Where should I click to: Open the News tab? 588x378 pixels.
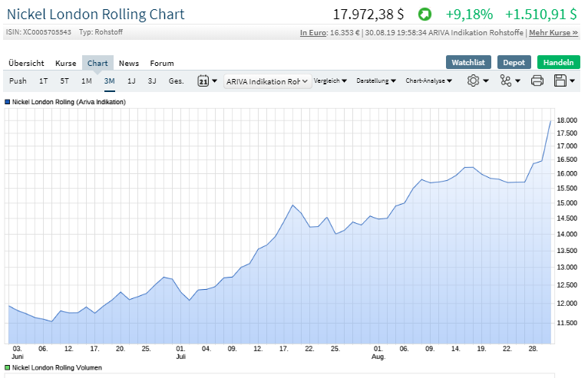click(x=129, y=63)
